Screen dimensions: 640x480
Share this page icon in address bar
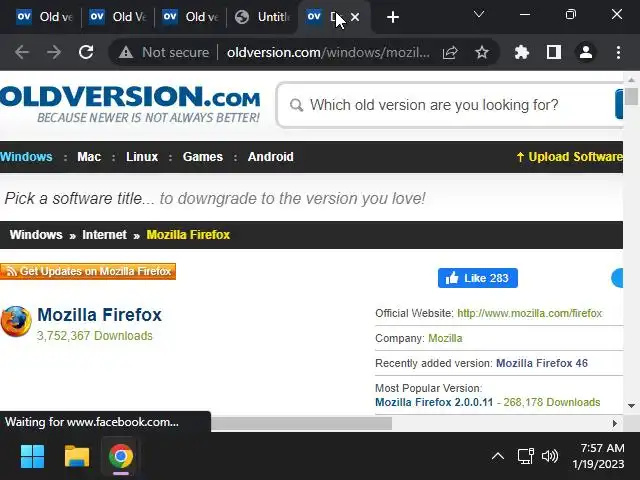tap(450, 52)
